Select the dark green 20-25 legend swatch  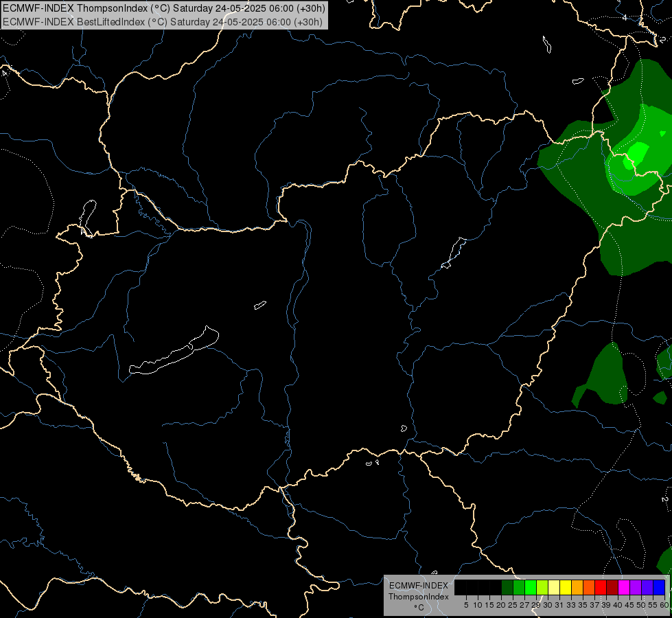pos(507,587)
